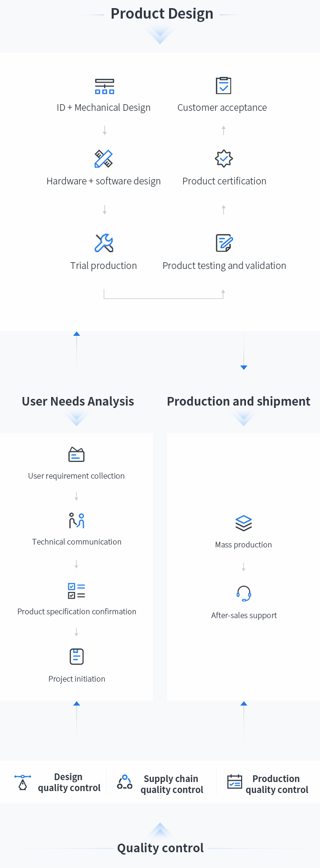
Task: Click the After-sales support headset icon
Action: click(244, 594)
